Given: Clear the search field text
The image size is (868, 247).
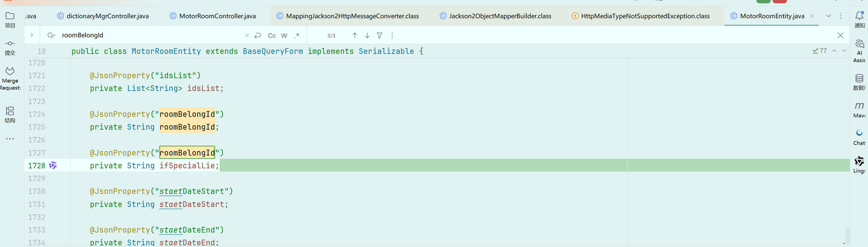Looking at the screenshot, I should click(247, 35).
